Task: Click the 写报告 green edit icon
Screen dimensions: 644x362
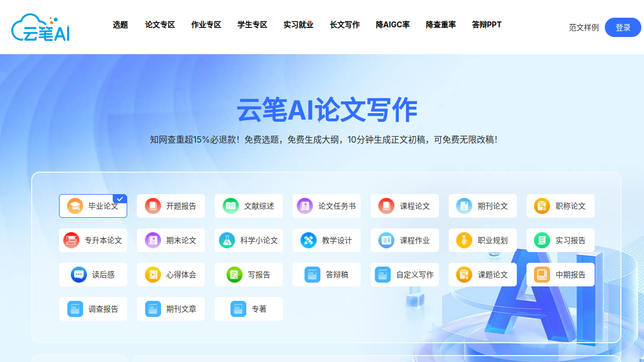Action: coord(235,275)
